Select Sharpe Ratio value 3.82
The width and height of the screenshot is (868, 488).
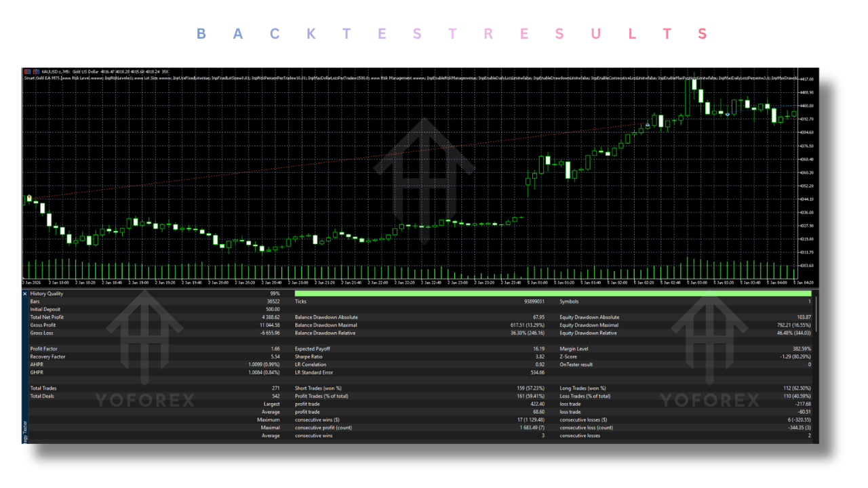[x=540, y=357]
